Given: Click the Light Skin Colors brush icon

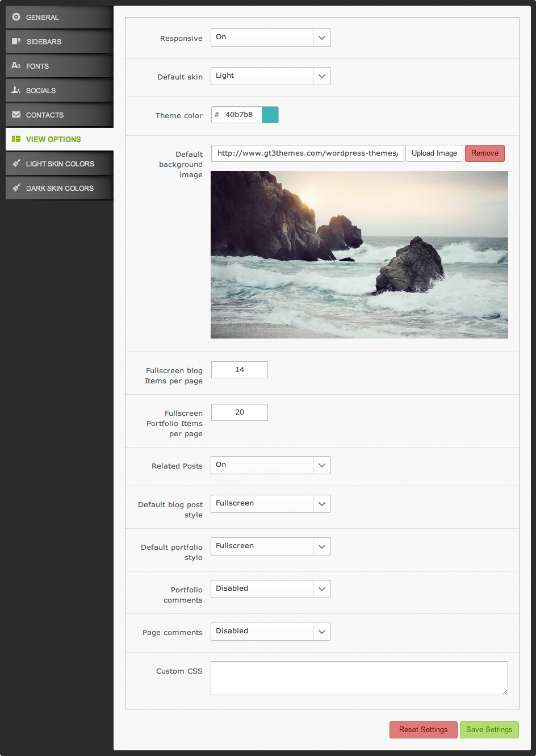Looking at the screenshot, I should (16, 164).
